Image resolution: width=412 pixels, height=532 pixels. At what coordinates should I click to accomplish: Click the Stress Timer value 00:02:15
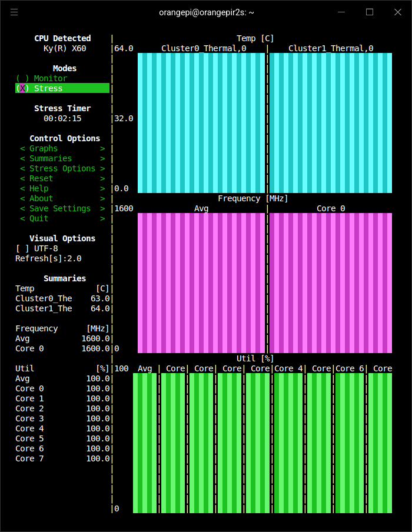(x=62, y=118)
